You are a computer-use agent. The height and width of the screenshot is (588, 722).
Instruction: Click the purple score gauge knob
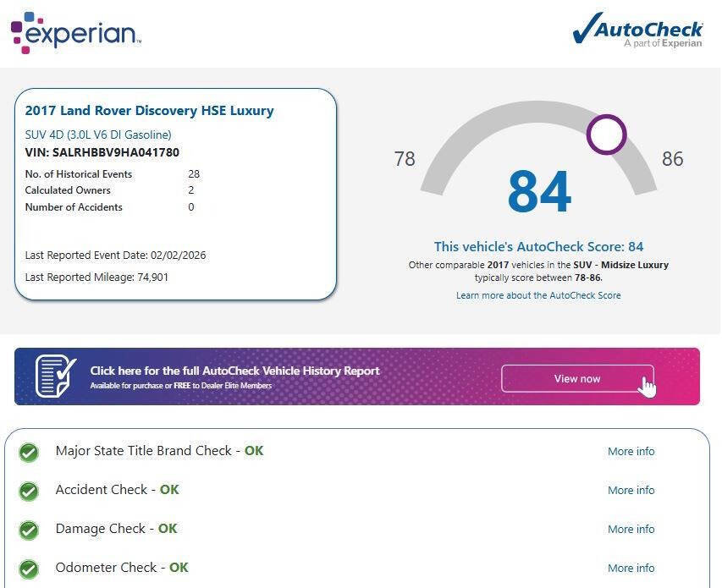(606, 135)
